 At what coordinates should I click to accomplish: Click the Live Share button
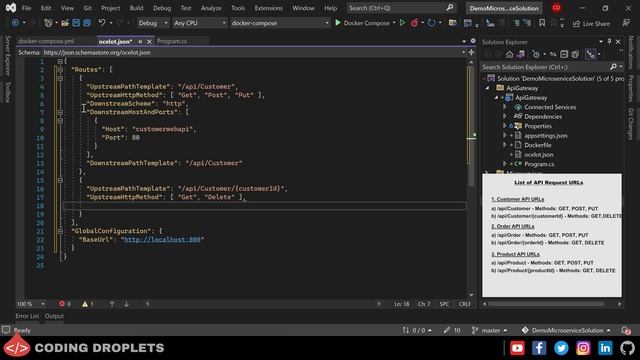592,24
